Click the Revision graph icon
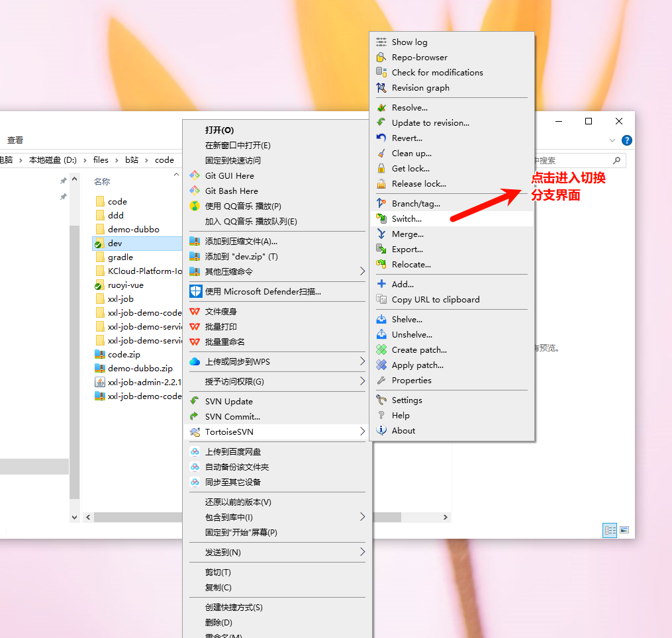Image resolution: width=672 pixels, height=638 pixels. [x=381, y=88]
